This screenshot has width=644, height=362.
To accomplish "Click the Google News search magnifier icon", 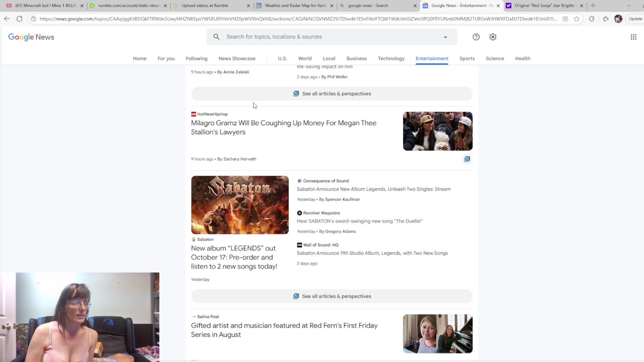I will (216, 37).
